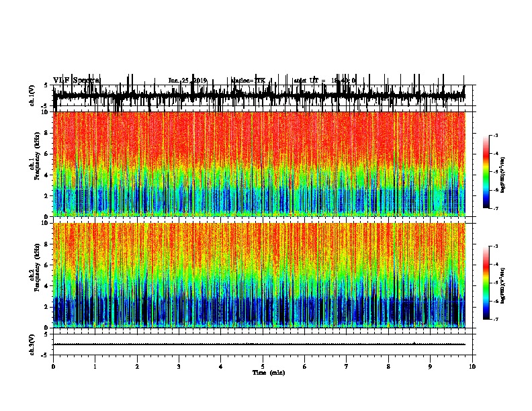Select the ch.1 "Frequency (kHz)" axis label
The height and width of the screenshot is (411, 532).
click(x=37, y=156)
